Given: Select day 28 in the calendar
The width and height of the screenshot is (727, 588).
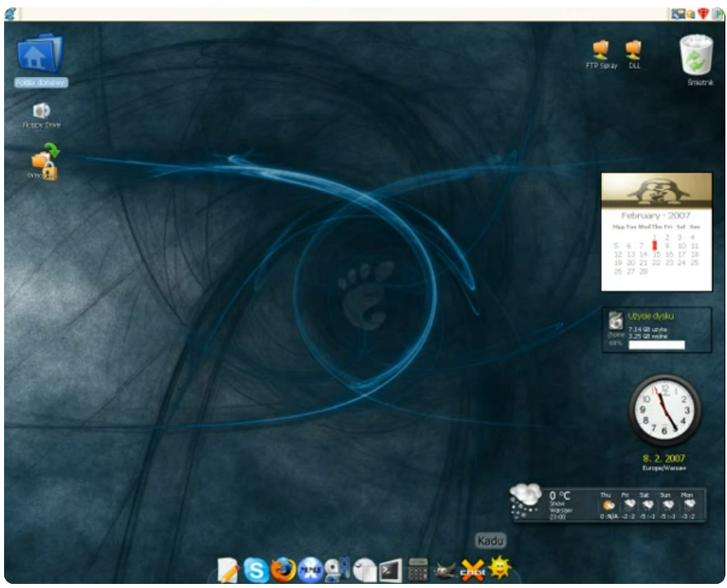Looking at the screenshot, I should 643,272.
